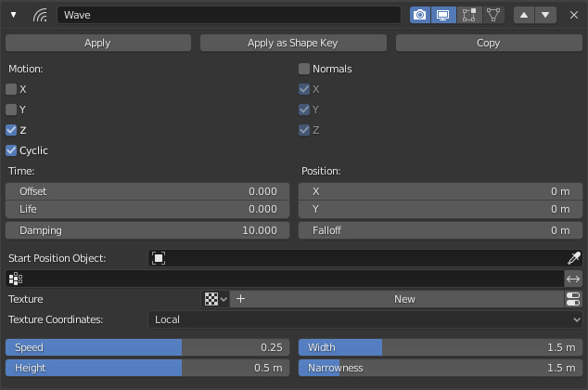Enable the Normals checkbox
Viewport: 588px width, 390px height.
point(304,69)
